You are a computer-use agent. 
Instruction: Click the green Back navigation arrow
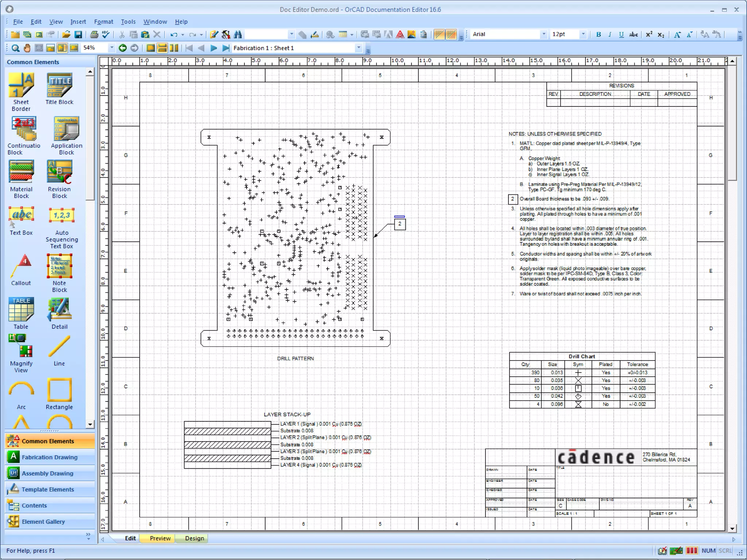[x=123, y=48]
